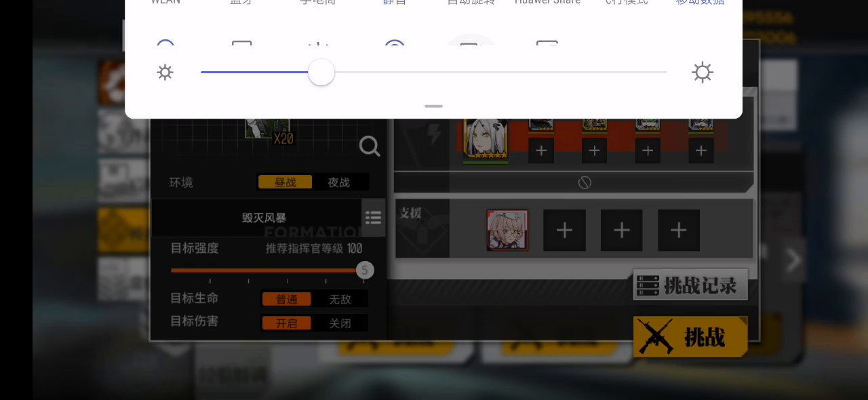The image size is (868, 400).
Task: Turn 目标伤害 to 关闭
Action: click(340, 323)
